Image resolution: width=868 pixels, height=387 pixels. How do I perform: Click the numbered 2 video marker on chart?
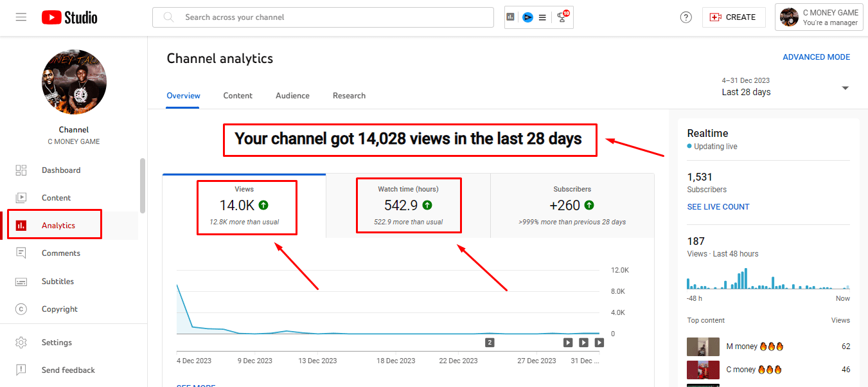click(490, 343)
